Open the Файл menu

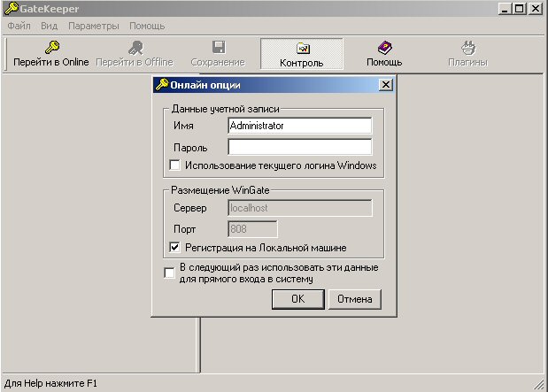coord(19,26)
